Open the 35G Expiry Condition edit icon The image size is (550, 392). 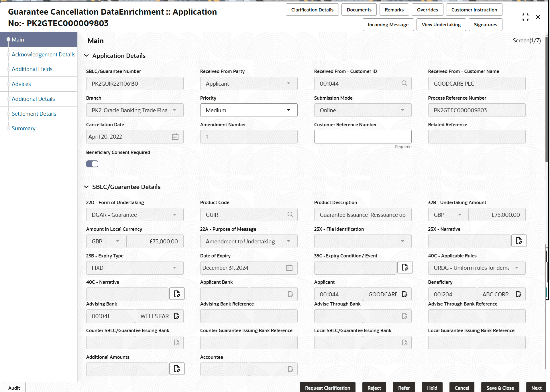(x=405, y=267)
